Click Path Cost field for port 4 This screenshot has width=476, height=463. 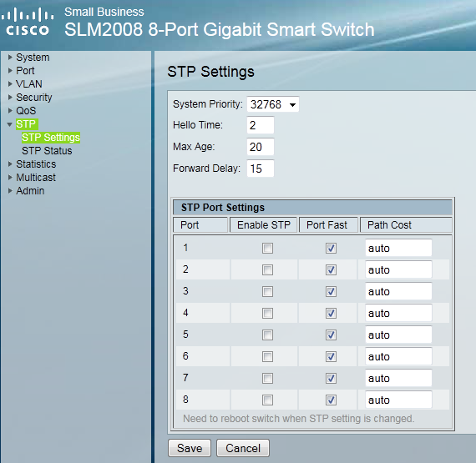tap(398, 313)
